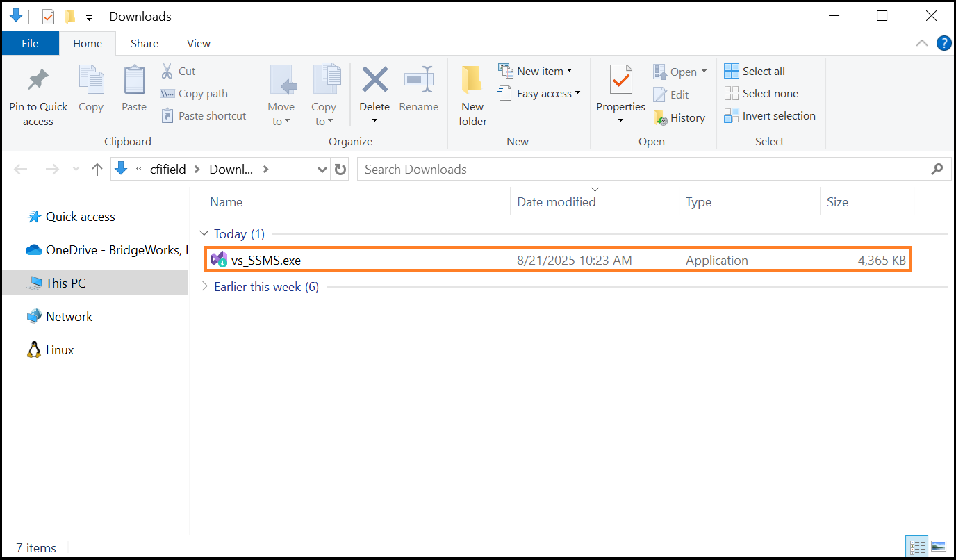The height and width of the screenshot is (560, 956).
Task: Sort files by the Size column header
Action: pos(837,201)
